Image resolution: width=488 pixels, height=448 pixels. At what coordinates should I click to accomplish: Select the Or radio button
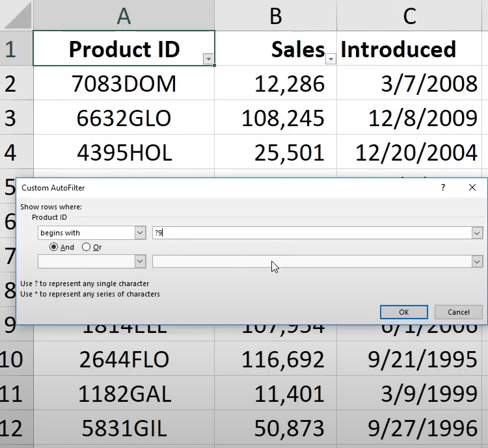pos(87,247)
